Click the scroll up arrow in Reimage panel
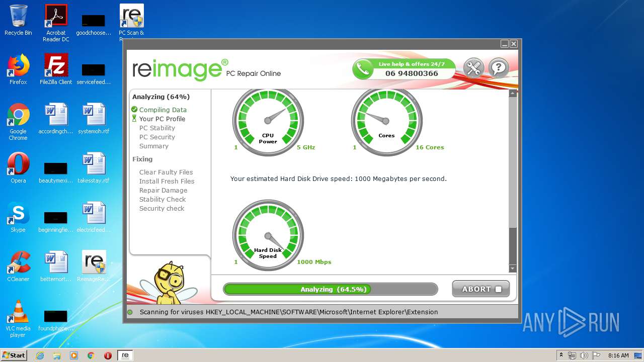 (x=513, y=94)
